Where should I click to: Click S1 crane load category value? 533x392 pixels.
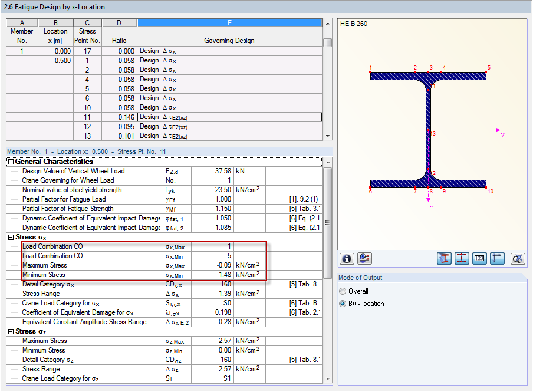click(x=212, y=379)
